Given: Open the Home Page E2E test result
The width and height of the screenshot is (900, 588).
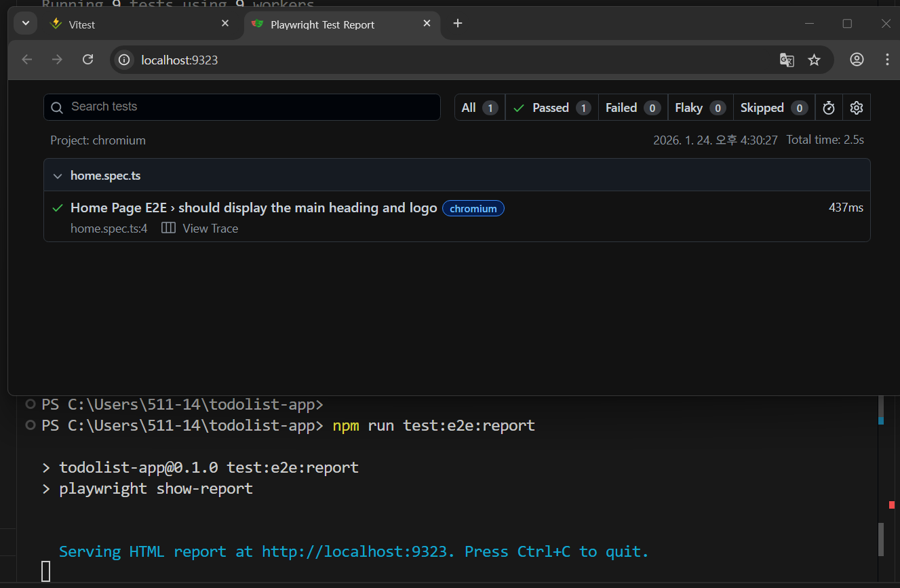Looking at the screenshot, I should (x=254, y=208).
